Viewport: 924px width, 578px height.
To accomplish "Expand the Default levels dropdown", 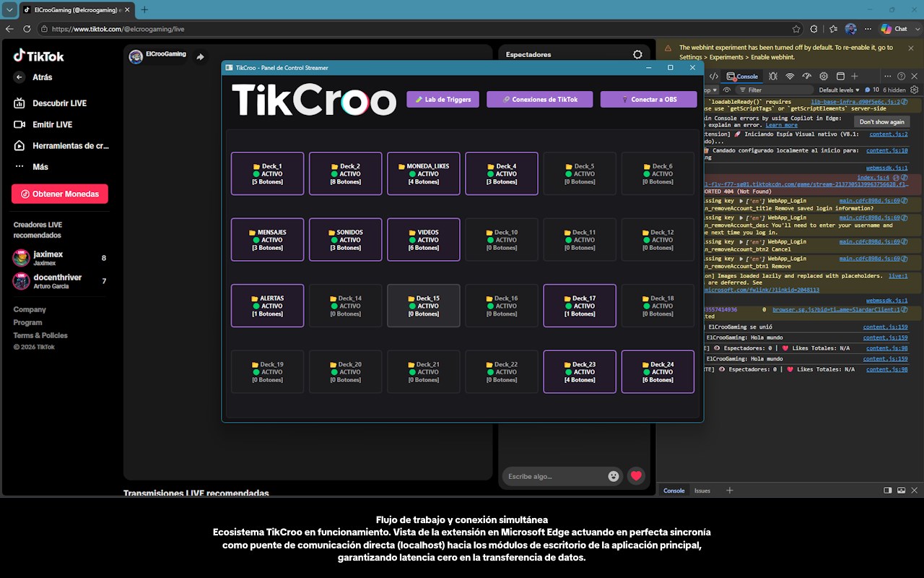I will coord(840,90).
